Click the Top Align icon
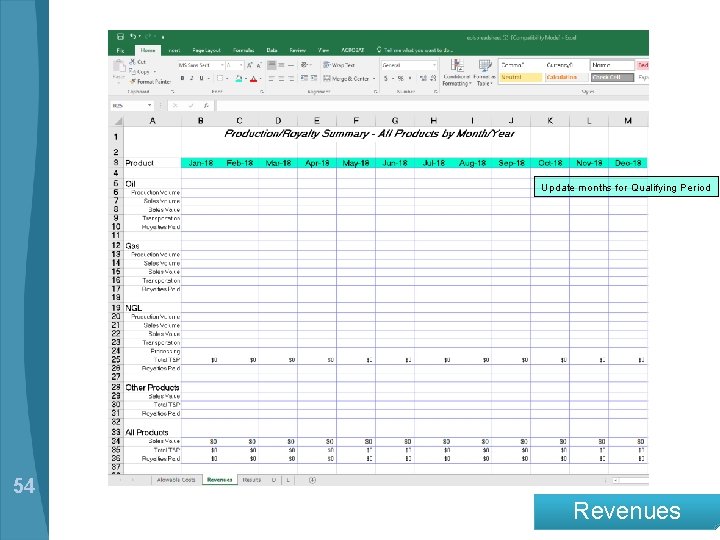Screen dimensions: 720x540 (x=271, y=65)
